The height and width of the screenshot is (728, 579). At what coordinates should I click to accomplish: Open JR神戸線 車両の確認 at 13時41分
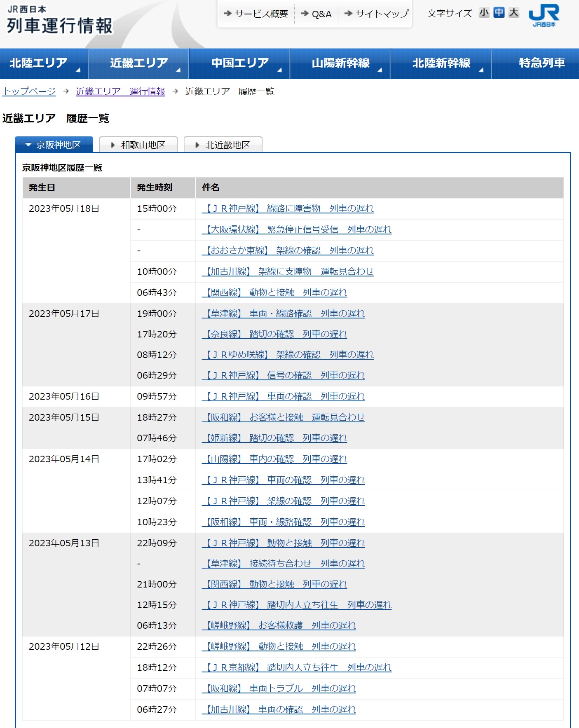tap(283, 480)
